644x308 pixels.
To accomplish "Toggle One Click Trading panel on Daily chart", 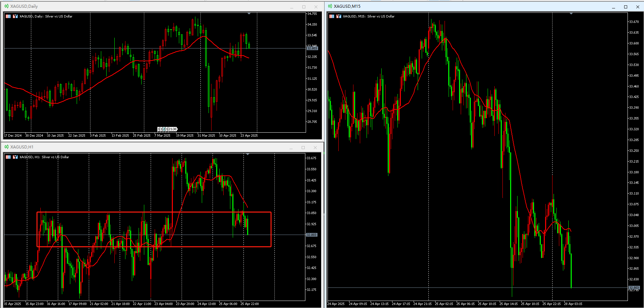I will pos(8,16).
